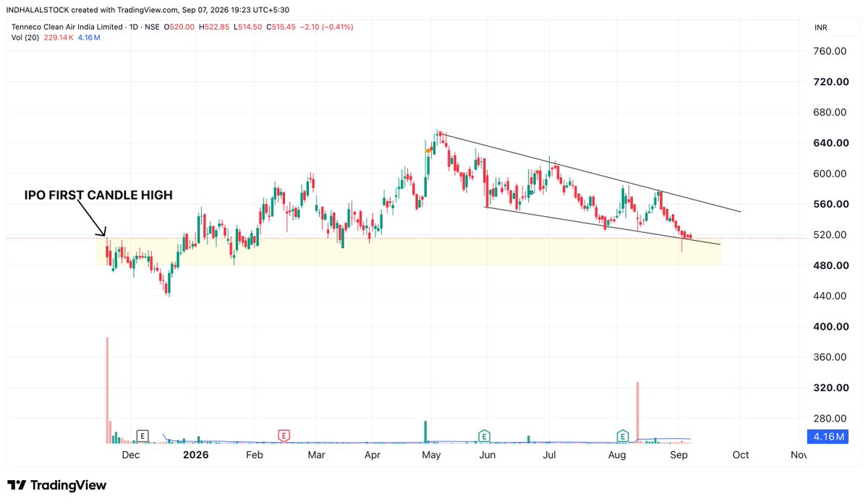
Task: Click the Aug label on time axis
Action: pos(617,456)
